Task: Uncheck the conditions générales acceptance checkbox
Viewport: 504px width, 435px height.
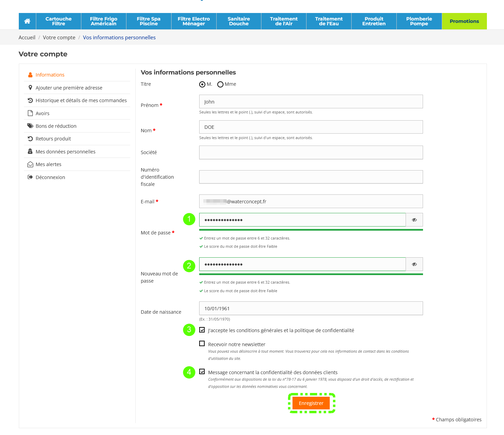Action: [x=202, y=330]
